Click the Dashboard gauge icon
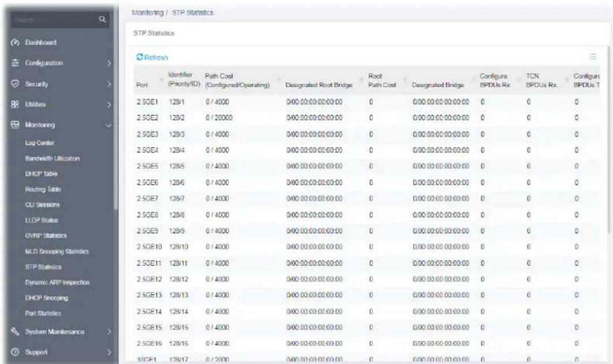 (x=15, y=42)
